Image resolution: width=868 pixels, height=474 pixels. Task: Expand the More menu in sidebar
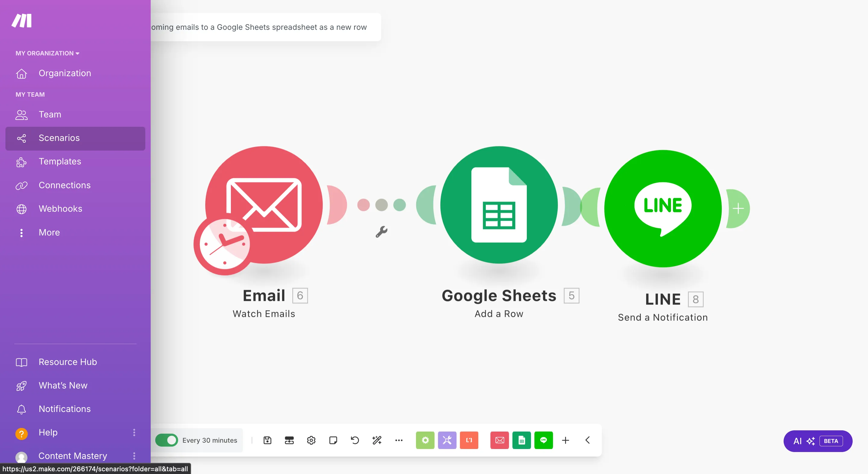click(49, 232)
